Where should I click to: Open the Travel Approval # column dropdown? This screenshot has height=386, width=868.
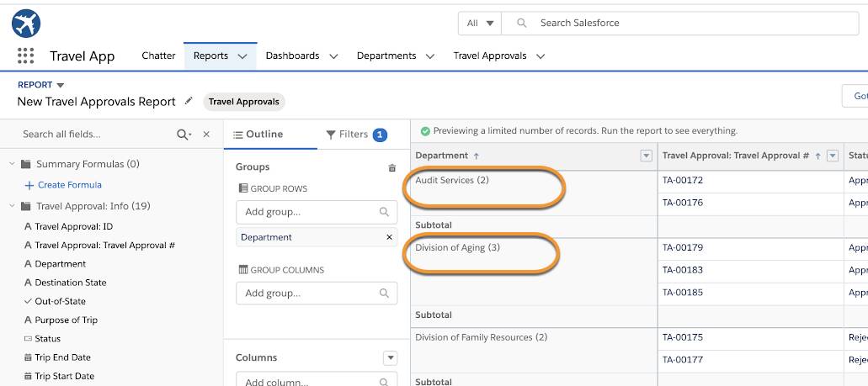833,156
